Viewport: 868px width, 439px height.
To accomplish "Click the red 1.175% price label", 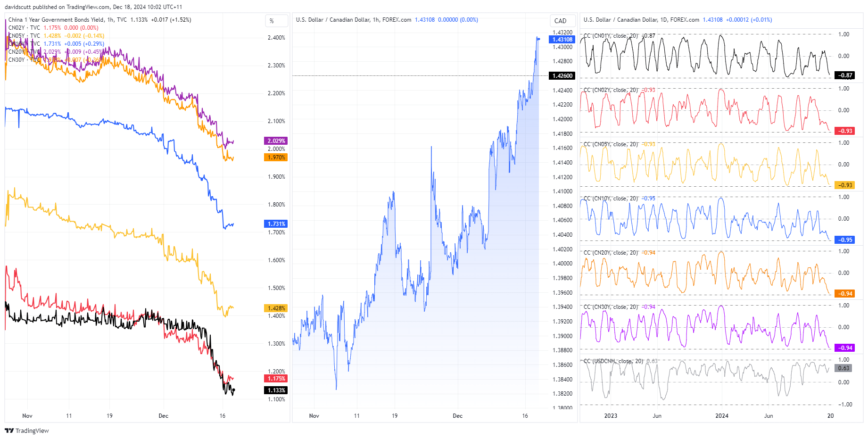I will [276, 379].
